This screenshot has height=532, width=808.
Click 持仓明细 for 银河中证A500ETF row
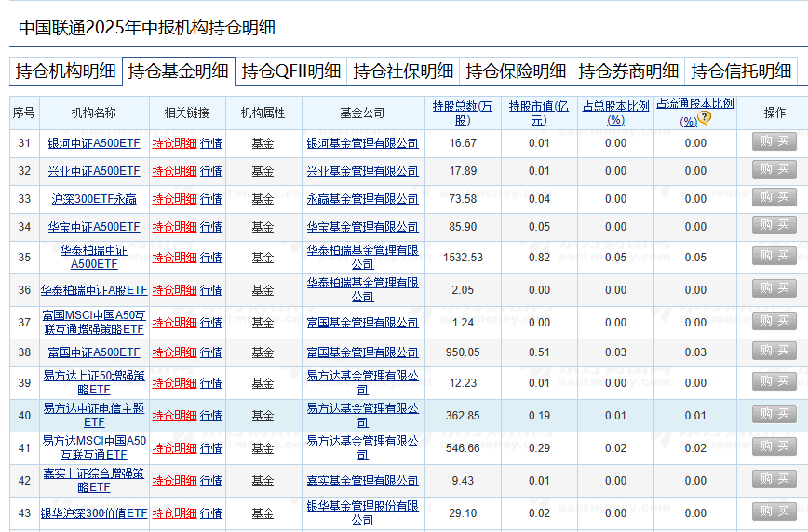click(174, 143)
